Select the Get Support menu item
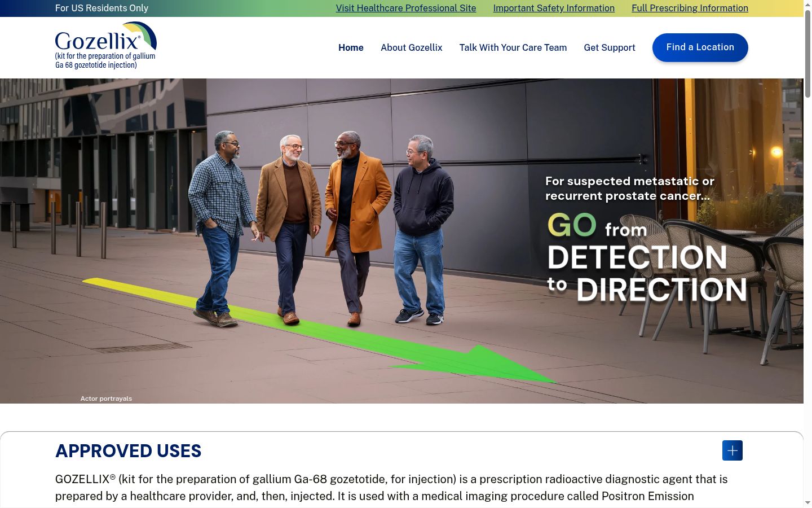Image resolution: width=812 pixels, height=508 pixels. [610, 47]
